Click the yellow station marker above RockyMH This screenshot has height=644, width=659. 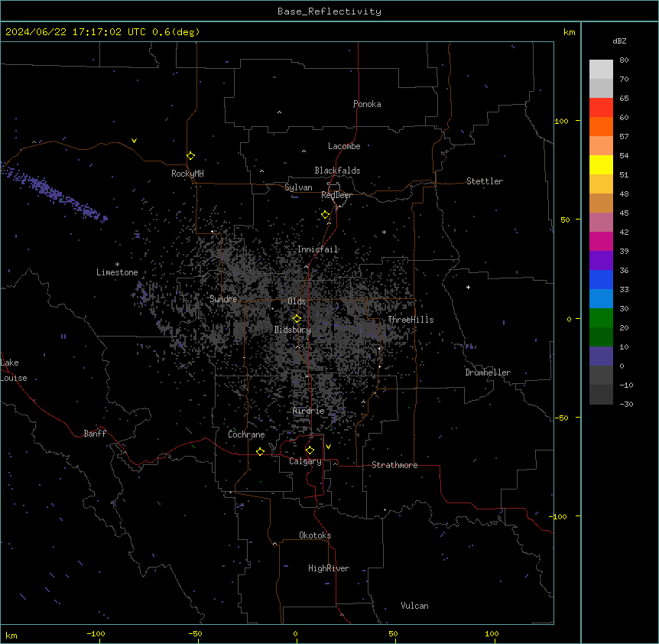click(x=190, y=155)
